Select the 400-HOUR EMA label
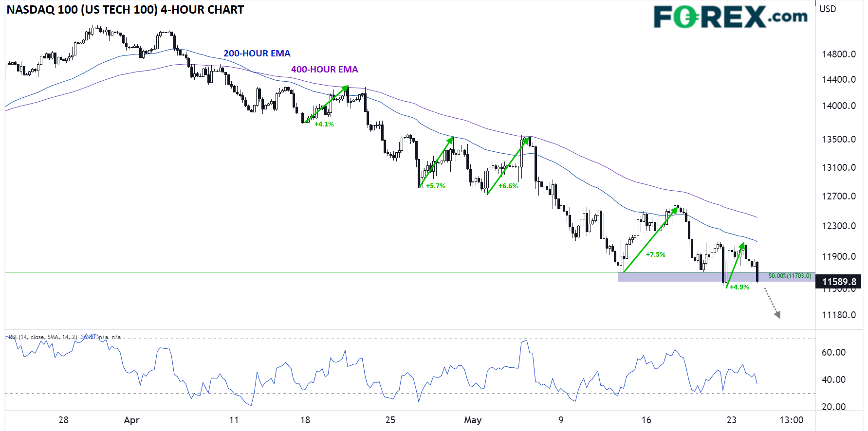The width and height of the screenshot is (868, 431). (x=324, y=70)
